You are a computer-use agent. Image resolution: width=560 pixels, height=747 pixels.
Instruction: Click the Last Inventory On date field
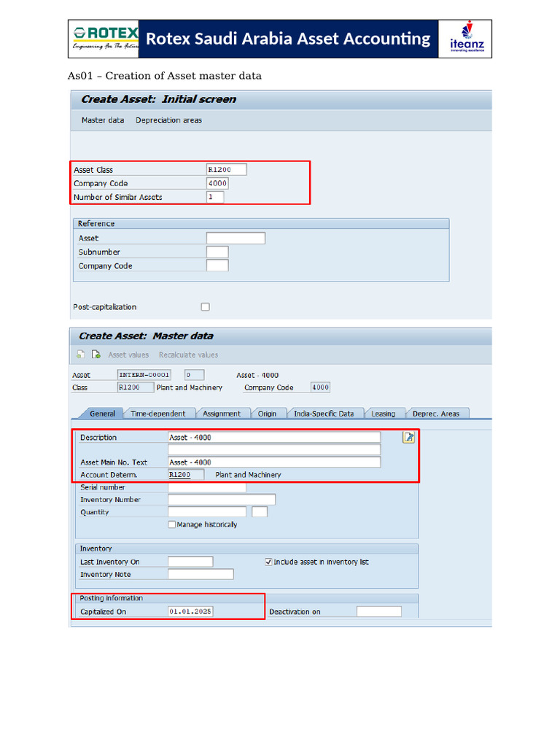pos(190,562)
